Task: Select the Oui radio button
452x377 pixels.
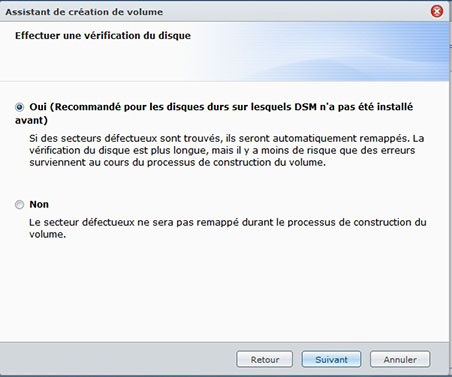Action: click(x=20, y=107)
